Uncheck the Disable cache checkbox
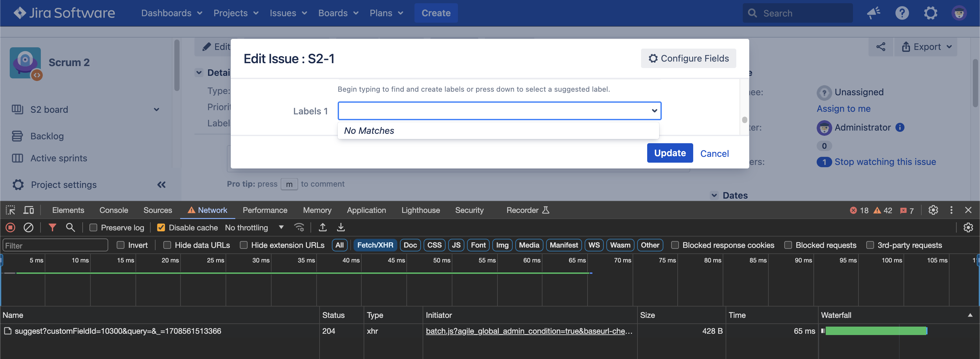Image resolution: width=980 pixels, height=359 pixels. (161, 227)
